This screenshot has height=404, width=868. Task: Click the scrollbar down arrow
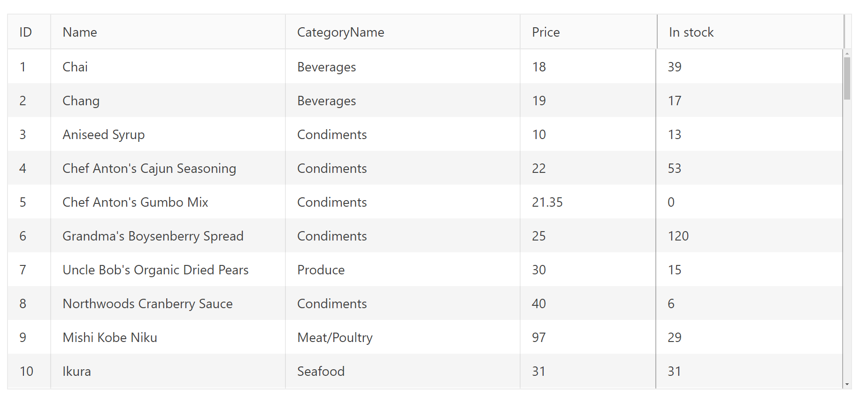(847, 385)
